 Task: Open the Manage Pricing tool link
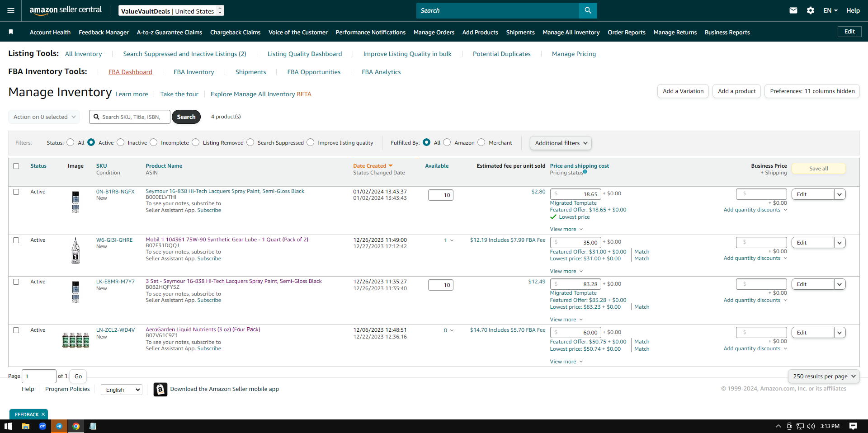click(574, 54)
